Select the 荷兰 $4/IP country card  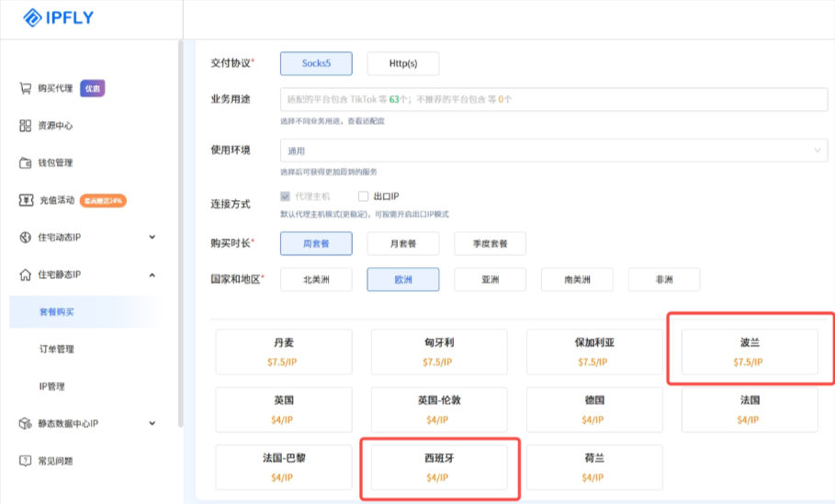click(595, 467)
